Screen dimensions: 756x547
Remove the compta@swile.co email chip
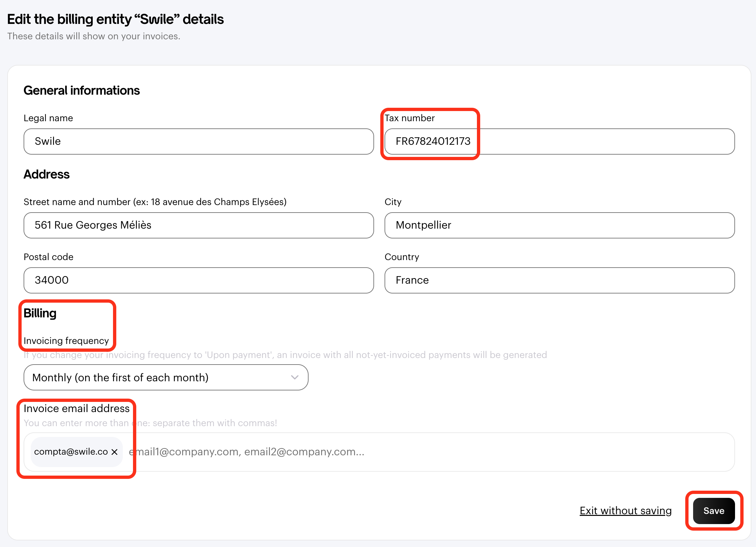(115, 452)
